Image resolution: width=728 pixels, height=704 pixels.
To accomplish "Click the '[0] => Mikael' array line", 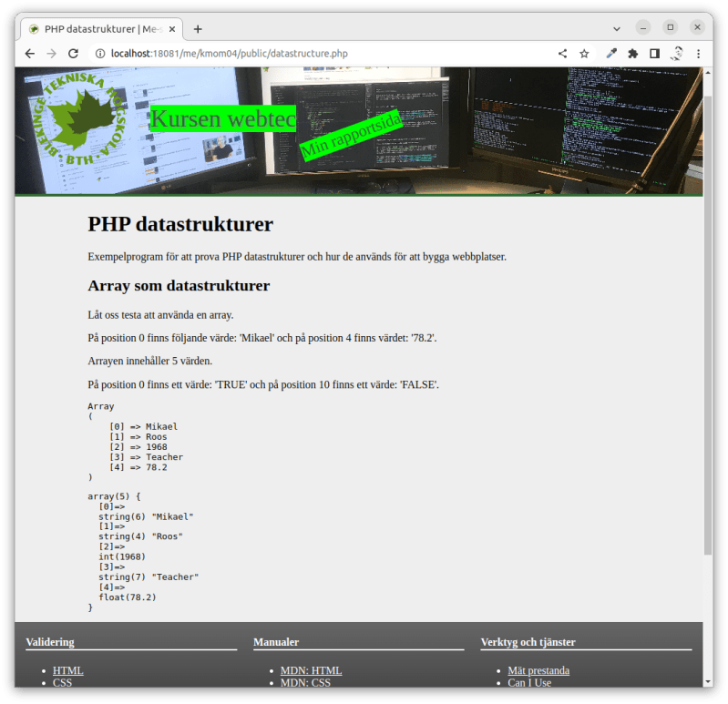I will tap(143, 426).
